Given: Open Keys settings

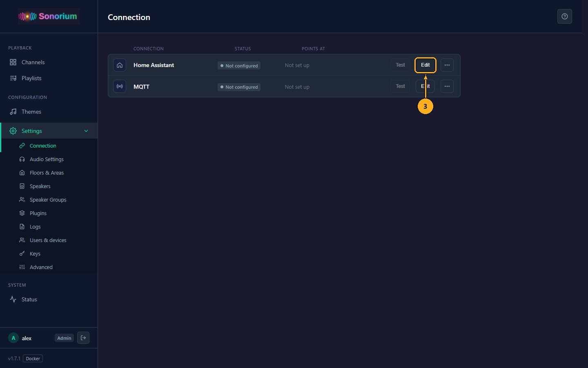Looking at the screenshot, I should coord(49,254).
